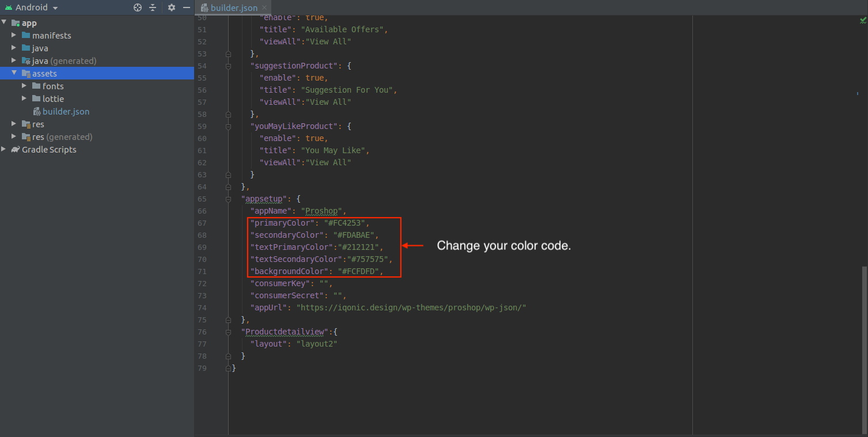868x437 pixels.
Task: Click the java (generated) folder icon
Action: [26, 60]
